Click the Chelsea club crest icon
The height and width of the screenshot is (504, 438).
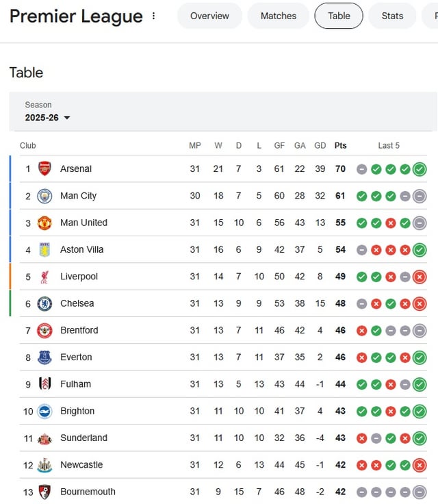[44, 303]
